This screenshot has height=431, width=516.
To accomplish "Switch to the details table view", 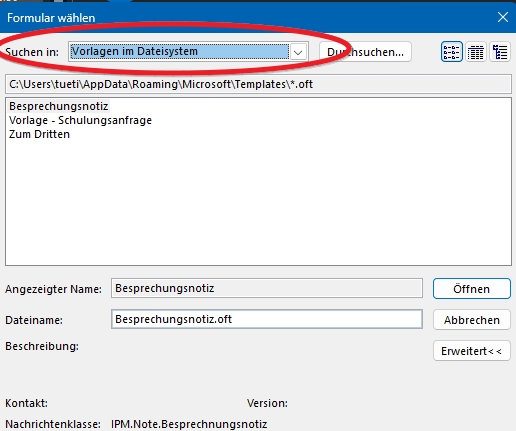I will tap(476, 52).
